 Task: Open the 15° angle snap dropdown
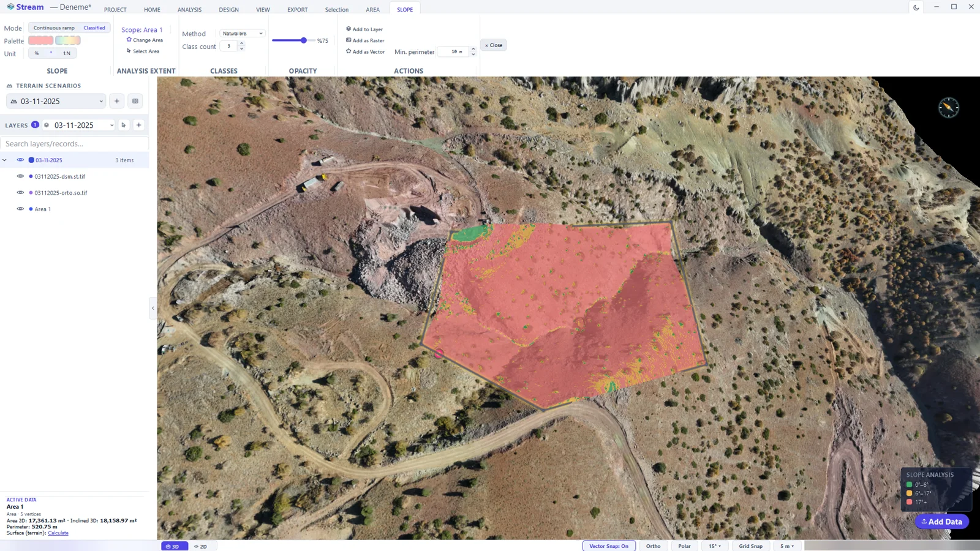coord(715,546)
